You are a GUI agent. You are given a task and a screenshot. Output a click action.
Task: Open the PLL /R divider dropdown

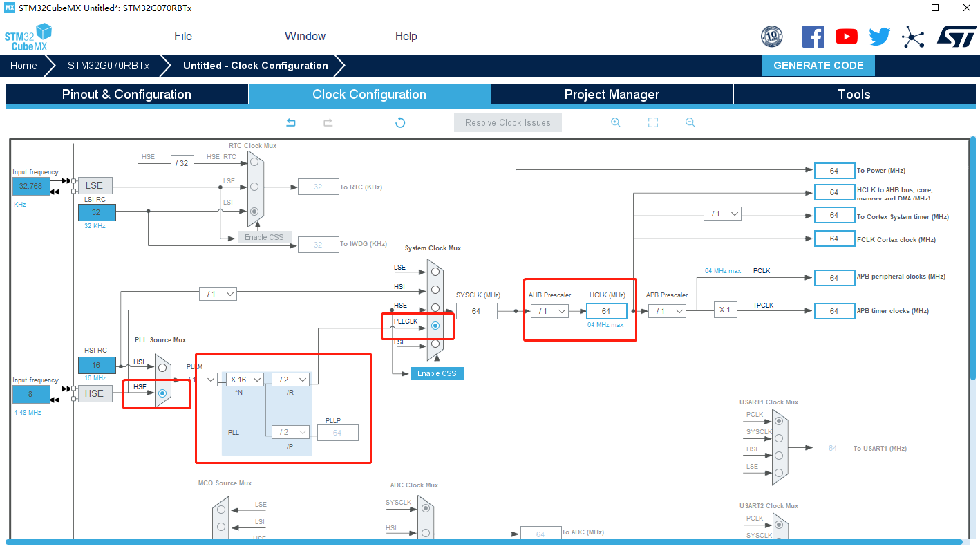click(290, 380)
